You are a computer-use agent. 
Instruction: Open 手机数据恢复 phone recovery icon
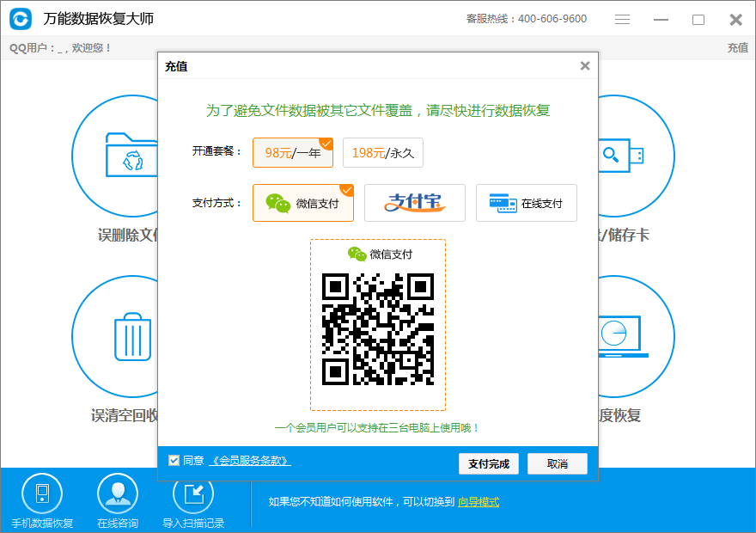coord(42,493)
